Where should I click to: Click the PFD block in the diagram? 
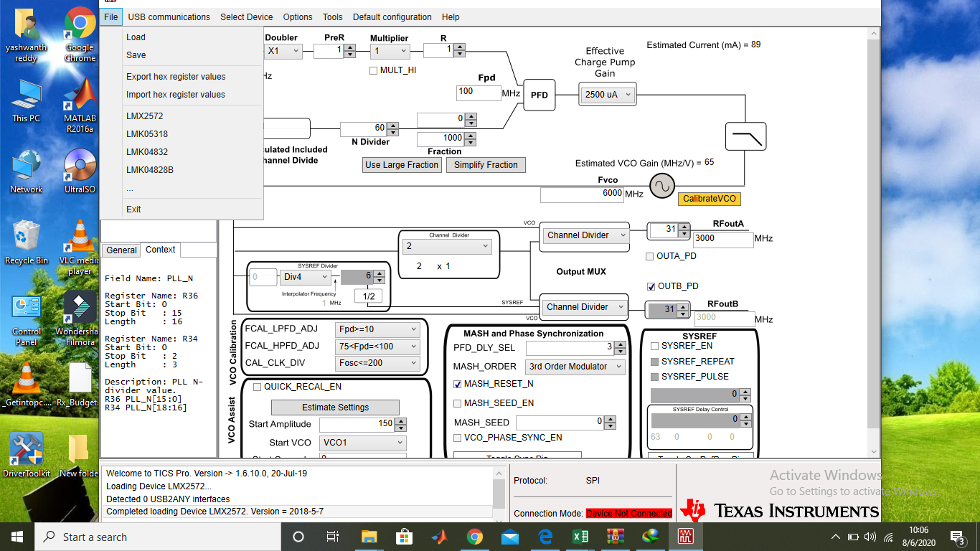540,95
